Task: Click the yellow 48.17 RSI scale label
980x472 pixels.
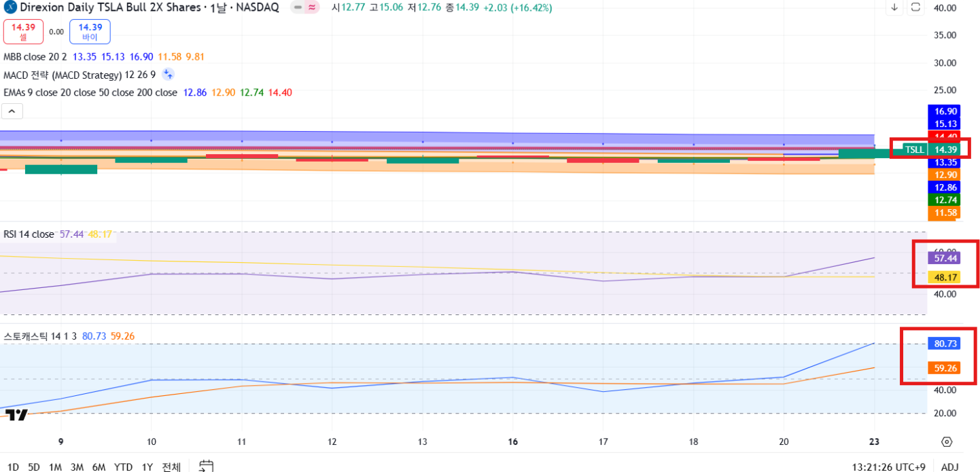Action: pos(946,277)
